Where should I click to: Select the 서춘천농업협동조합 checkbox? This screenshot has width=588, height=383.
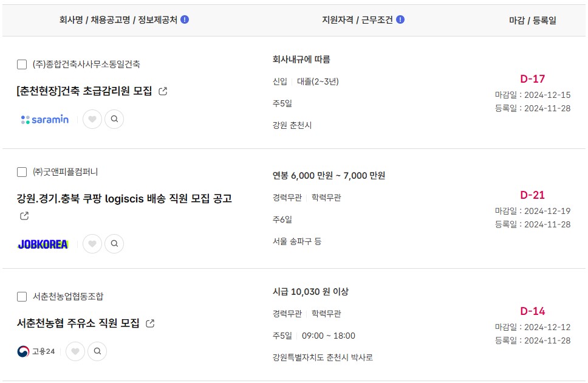point(22,297)
